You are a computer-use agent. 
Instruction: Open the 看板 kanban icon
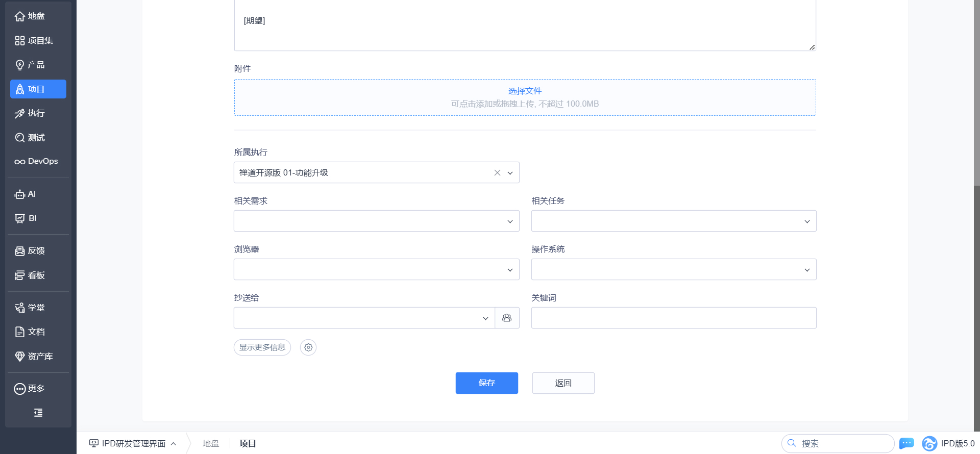tap(20, 275)
